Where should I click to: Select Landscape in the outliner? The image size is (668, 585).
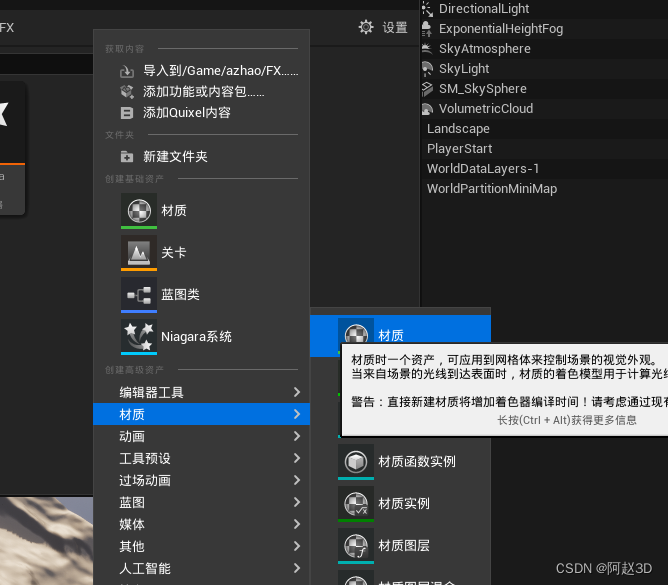[x=458, y=129]
